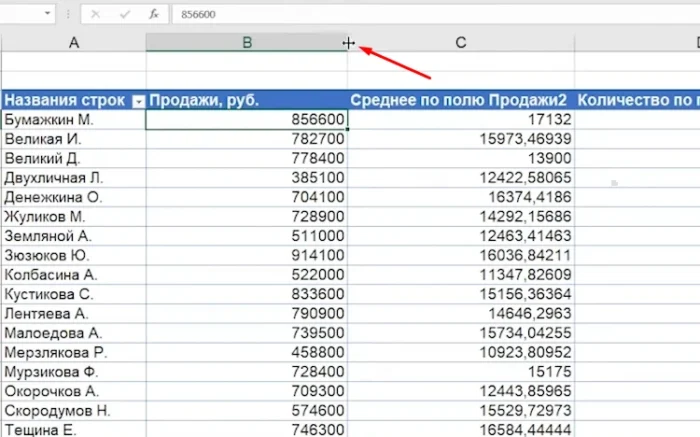This screenshot has height=437, width=700.
Task: Click the cell for Скородумов Н.
Action: [73, 410]
